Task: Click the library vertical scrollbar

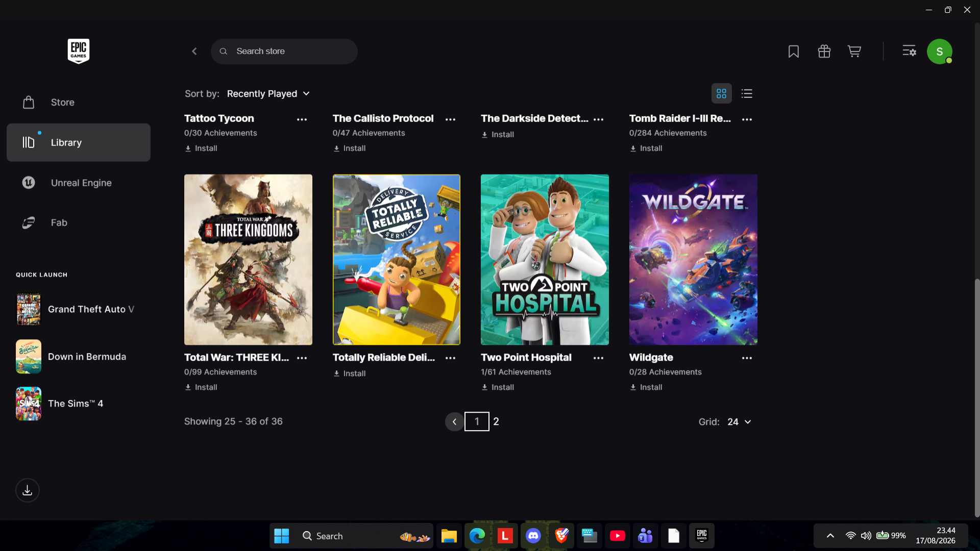Action: pyautogui.click(x=977, y=398)
